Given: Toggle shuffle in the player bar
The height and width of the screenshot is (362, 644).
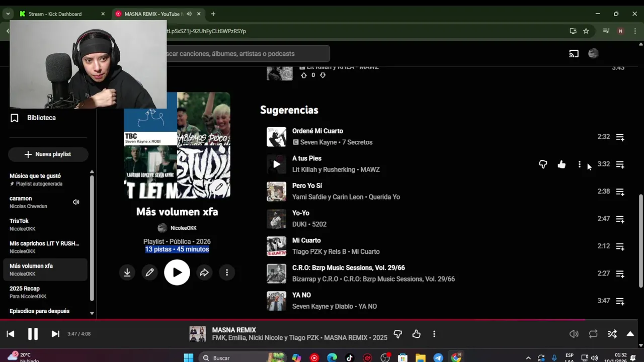Looking at the screenshot, I should pos(612,334).
